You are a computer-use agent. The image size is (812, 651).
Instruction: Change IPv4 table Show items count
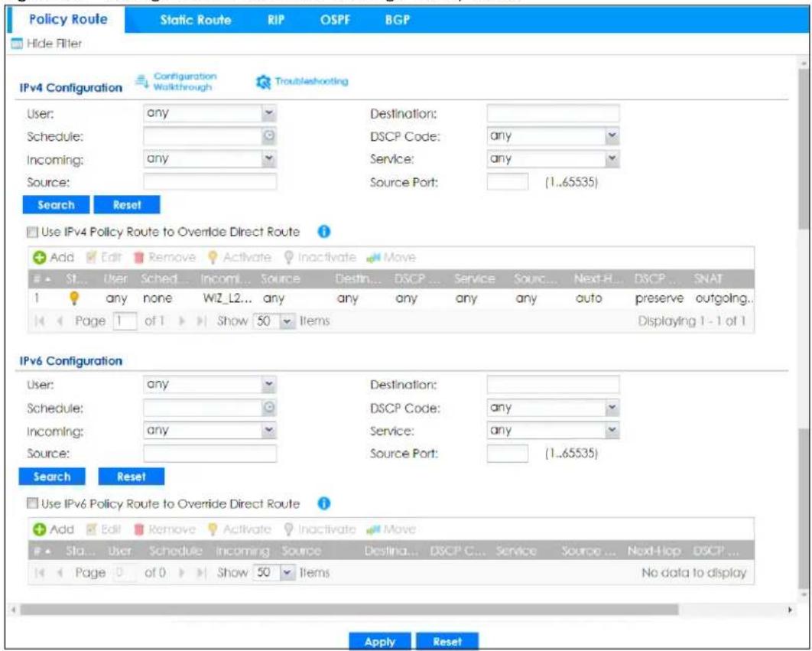[274, 321]
